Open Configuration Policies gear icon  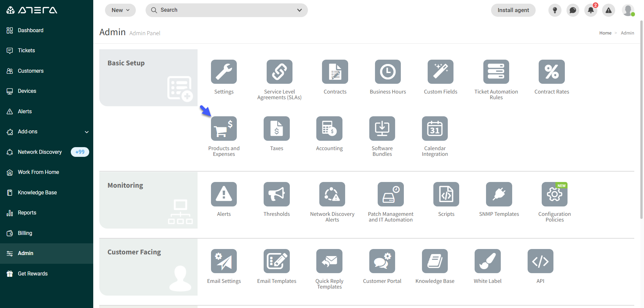554,194
